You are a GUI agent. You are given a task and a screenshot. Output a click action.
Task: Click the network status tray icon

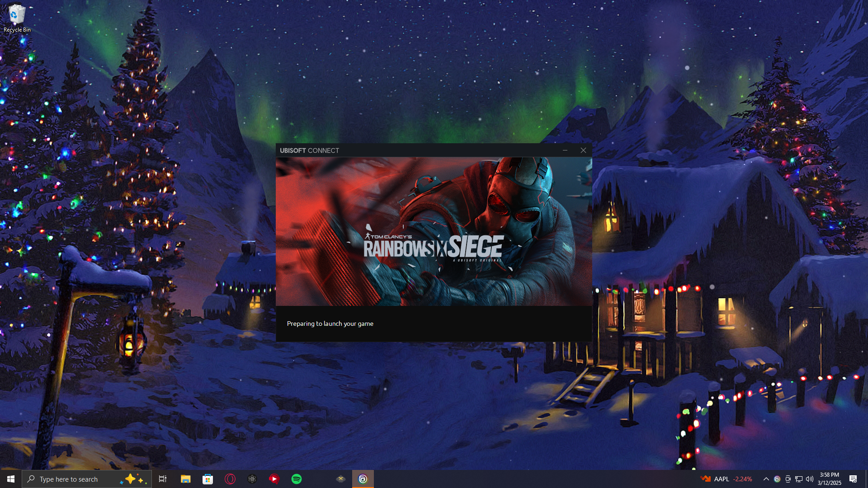(799, 479)
